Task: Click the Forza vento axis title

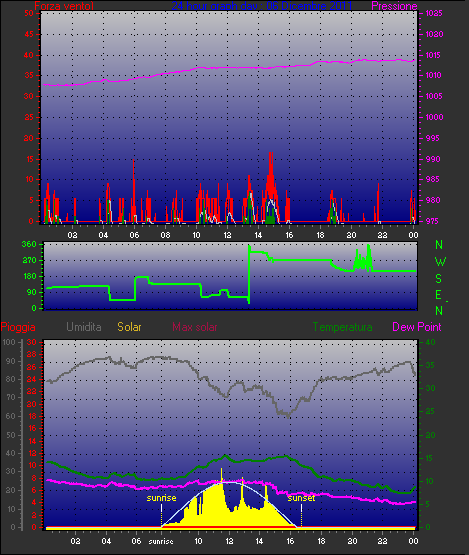Action: (64, 6)
